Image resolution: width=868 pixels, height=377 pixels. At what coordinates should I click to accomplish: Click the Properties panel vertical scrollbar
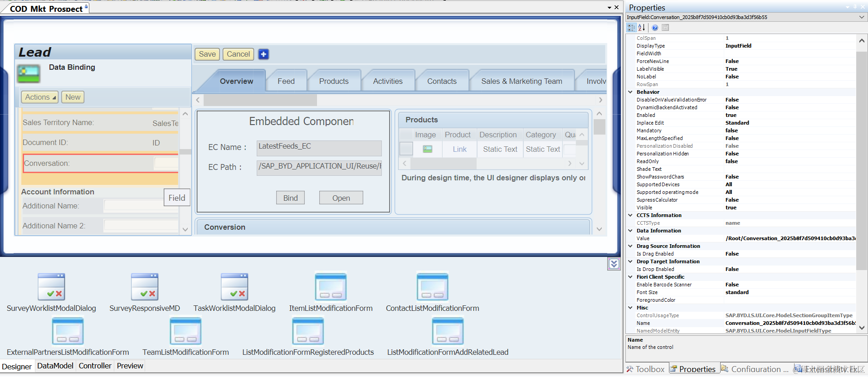point(861,160)
